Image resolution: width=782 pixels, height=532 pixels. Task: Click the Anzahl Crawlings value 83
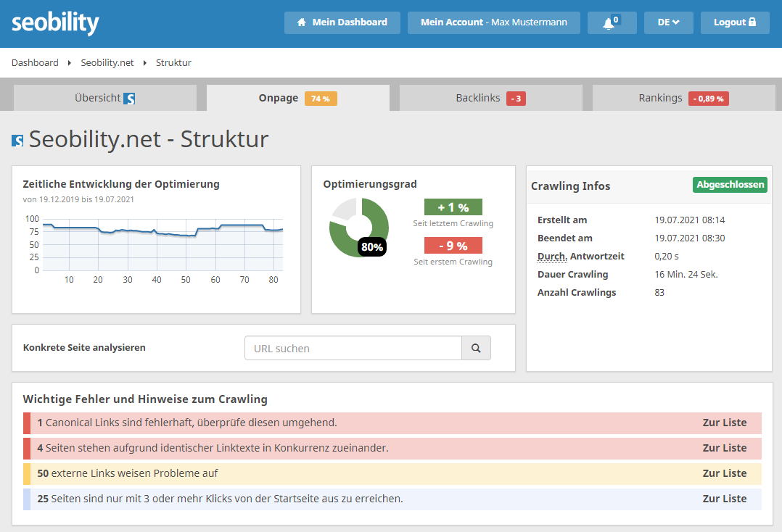(x=660, y=292)
